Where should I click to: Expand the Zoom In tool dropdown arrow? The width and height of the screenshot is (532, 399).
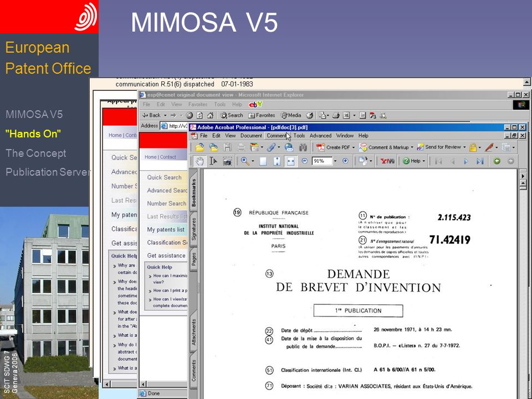(x=253, y=161)
